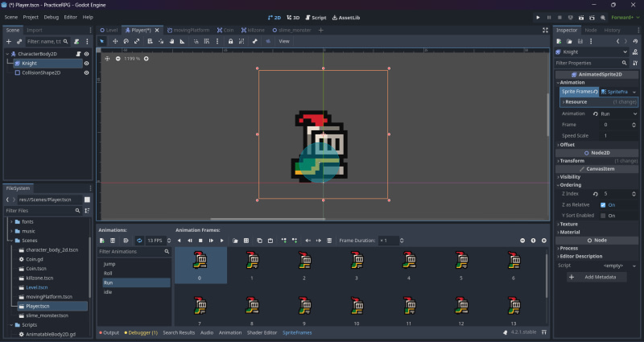644x342 pixels.
Task: Collapse the CharacterBody2D tree node
Action: (x=8, y=54)
